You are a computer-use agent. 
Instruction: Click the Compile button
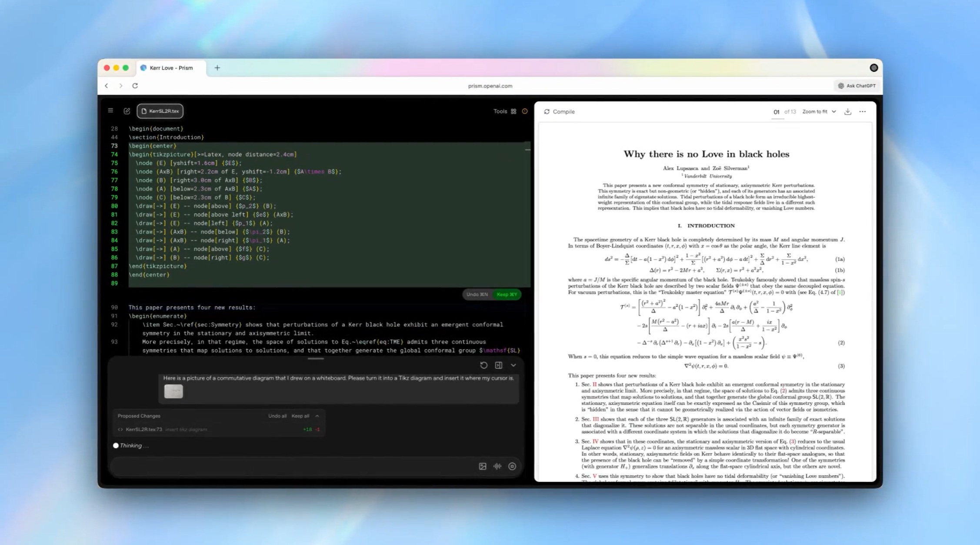click(x=559, y=112)
